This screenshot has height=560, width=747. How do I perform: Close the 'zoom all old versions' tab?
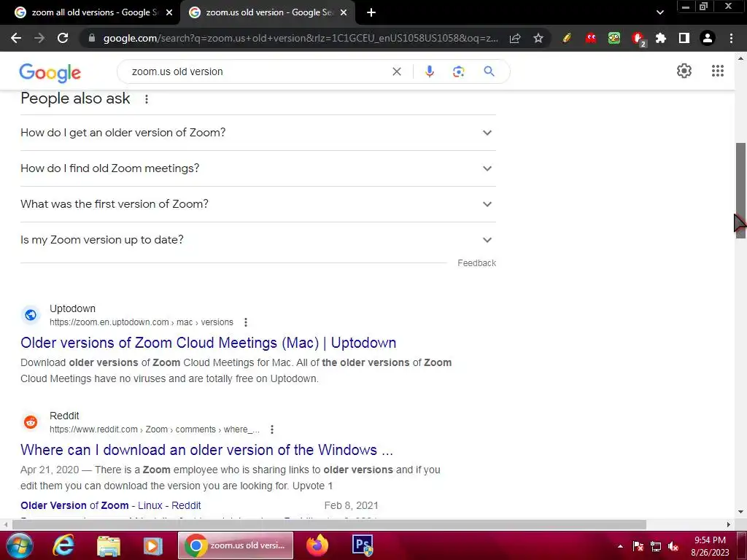pos(169,12)
